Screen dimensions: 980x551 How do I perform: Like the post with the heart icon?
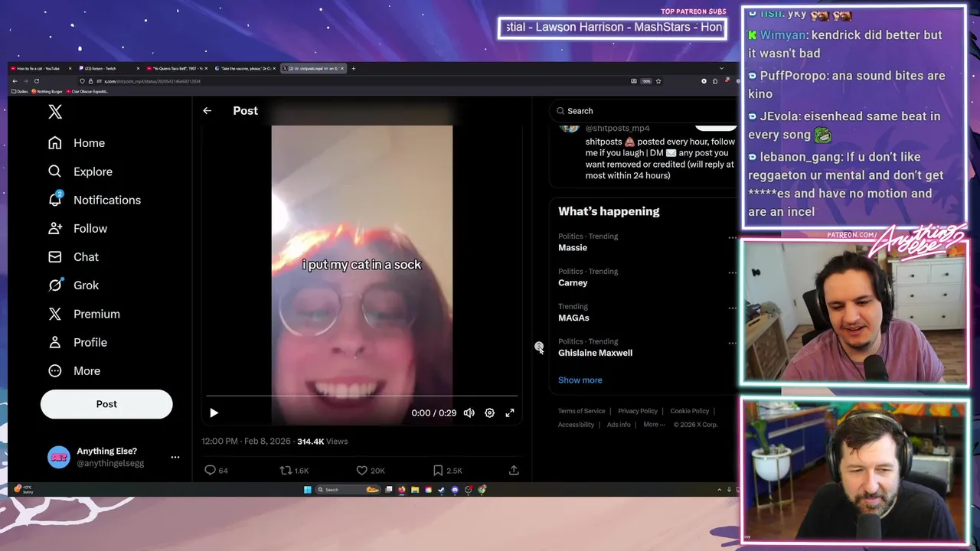coord(361,470)
